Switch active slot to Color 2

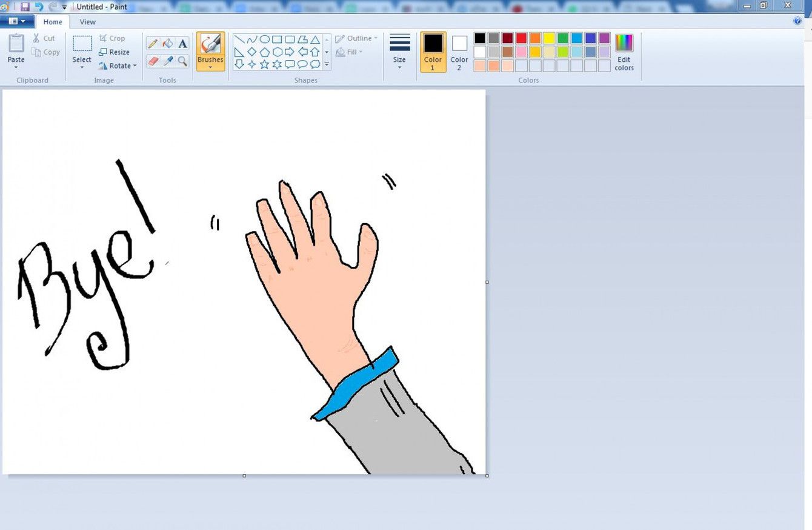459,52
